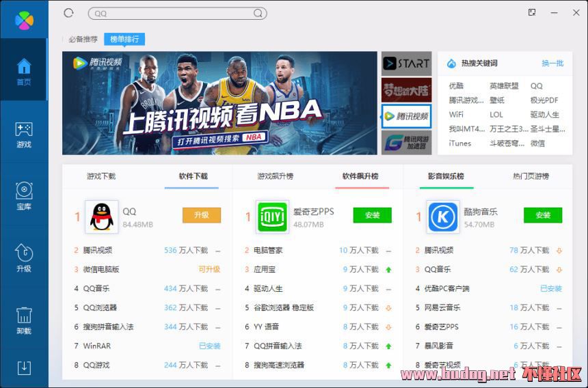
Task: Open the 腾讯视频 NBA banner
Action: click(x=219, y=103)
